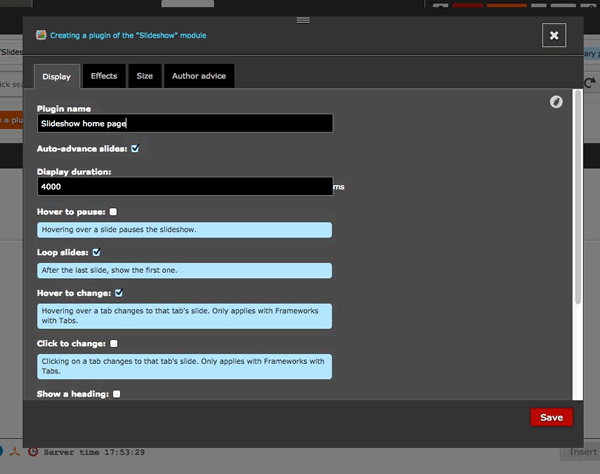
Task: Click the Slideshow module icon in dialog title
Action: coord(40,35)
